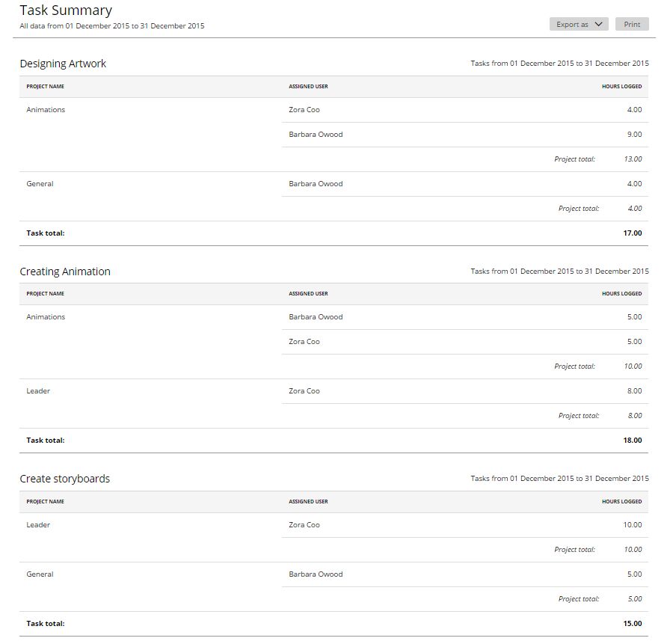Click Zora Coo under Designing Artwork Animations

click(x=304, y=110)
